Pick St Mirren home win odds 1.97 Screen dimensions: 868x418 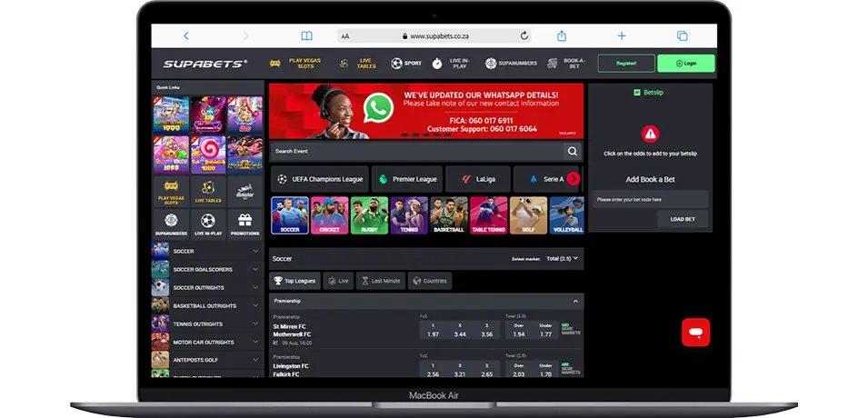(x=433, y=330)
